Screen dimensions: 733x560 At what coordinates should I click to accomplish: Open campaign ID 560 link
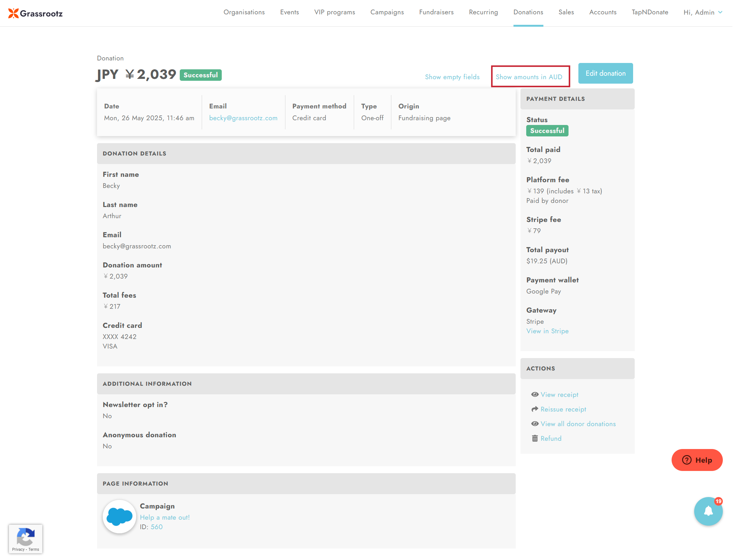pos(157,527)
